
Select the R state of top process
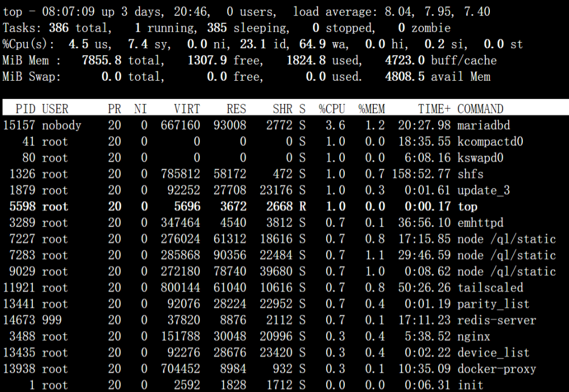tap(303, 207)
